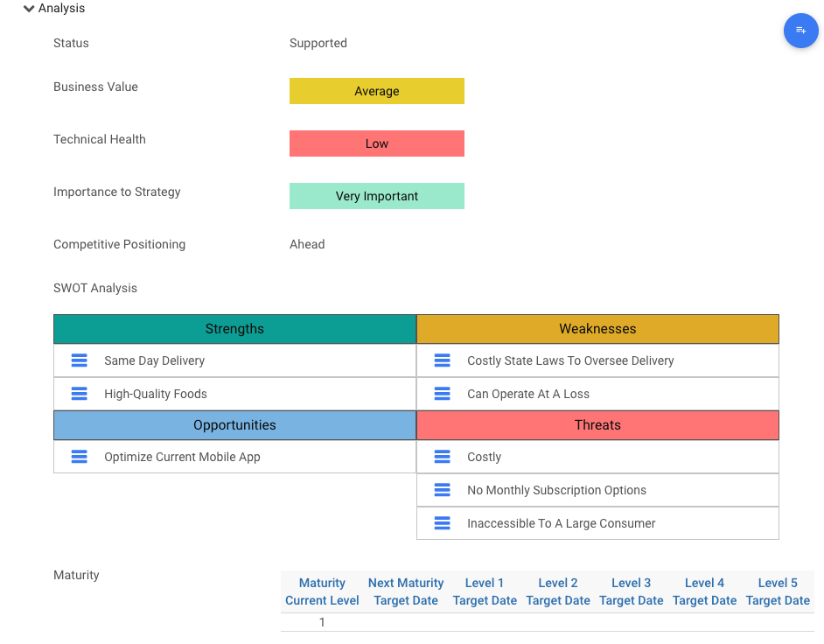Click handle for Inaccessible To A Large Consumer

(443, 523)
